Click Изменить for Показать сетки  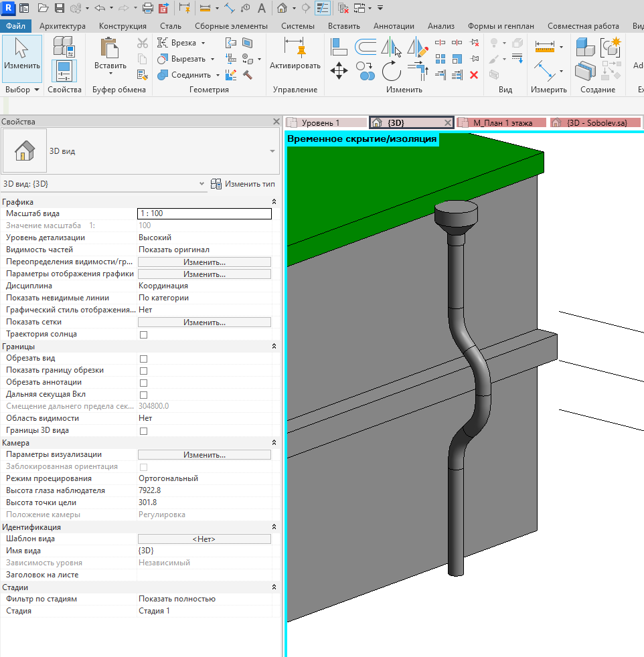point(204,322)
